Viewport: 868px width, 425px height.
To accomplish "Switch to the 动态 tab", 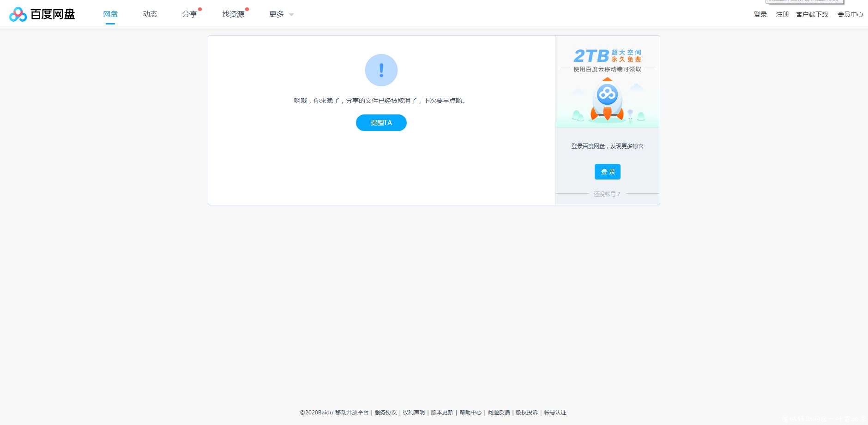I will (150, 14).
